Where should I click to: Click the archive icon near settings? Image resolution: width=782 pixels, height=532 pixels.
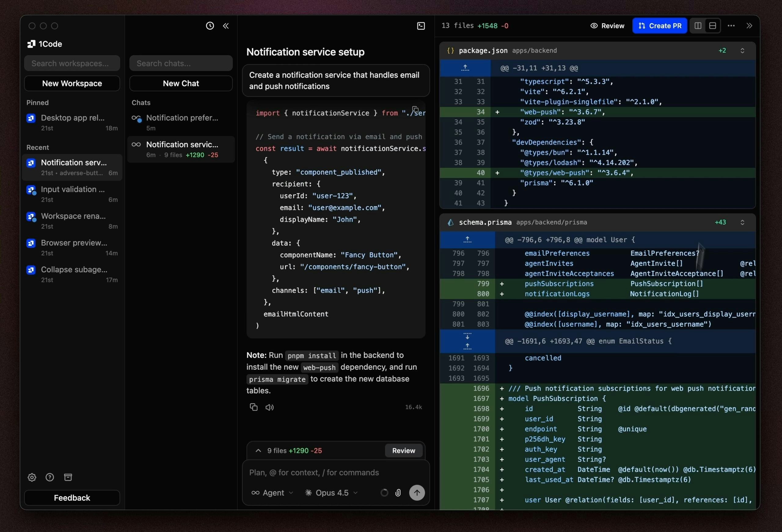68,477
